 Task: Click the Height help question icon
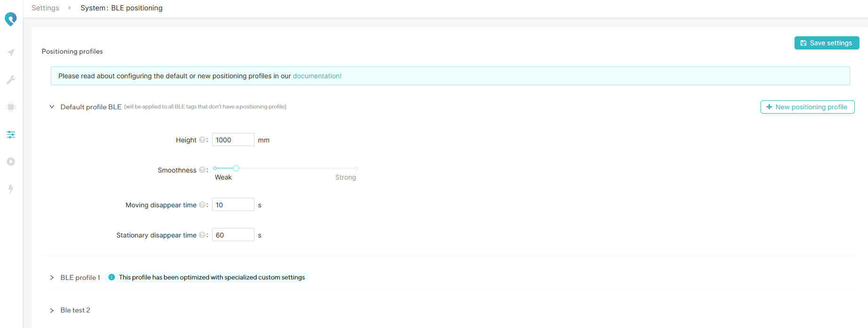pos(202,140)
